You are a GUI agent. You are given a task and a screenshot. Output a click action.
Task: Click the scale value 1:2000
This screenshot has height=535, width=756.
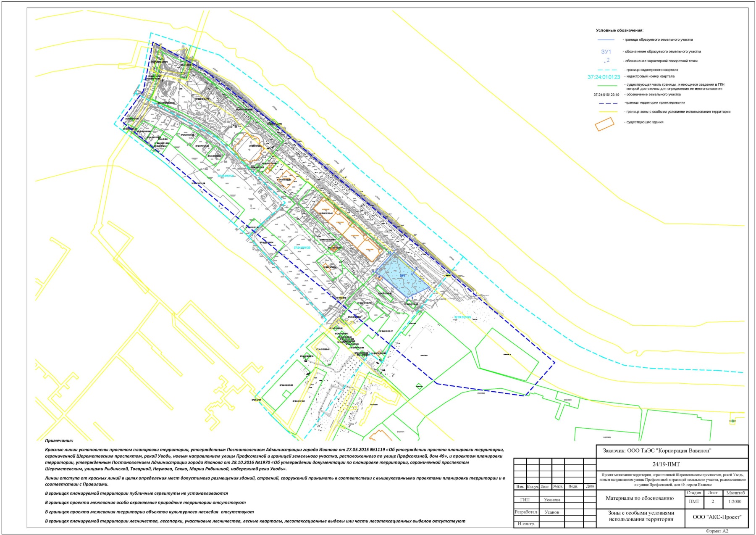(x=735, y=501)
